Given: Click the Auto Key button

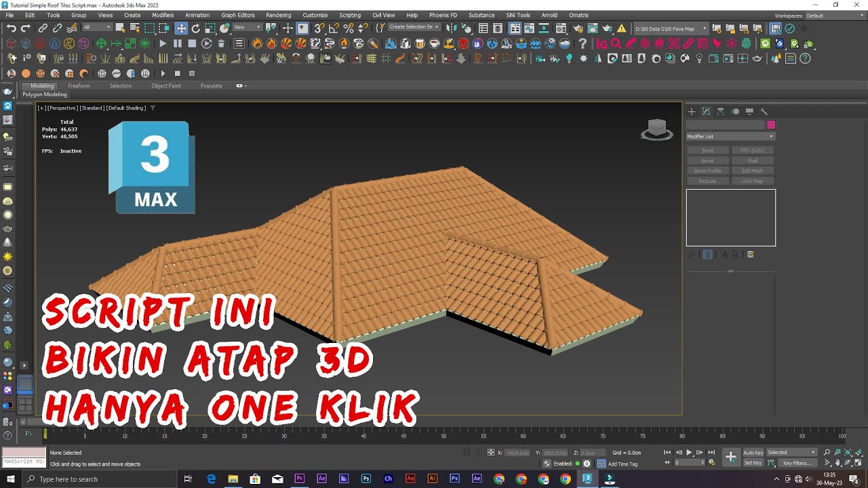Looking at the screenshot, I should 753,452.
